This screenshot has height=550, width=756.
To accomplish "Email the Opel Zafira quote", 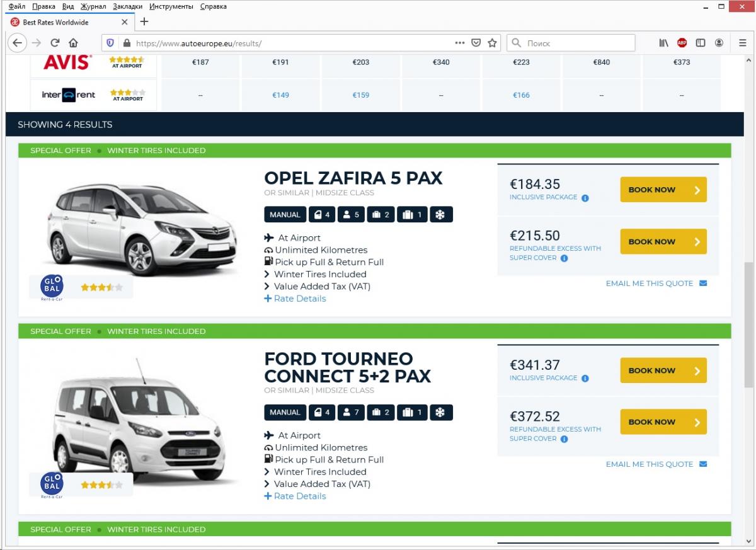I will click(x=656, y=284).
